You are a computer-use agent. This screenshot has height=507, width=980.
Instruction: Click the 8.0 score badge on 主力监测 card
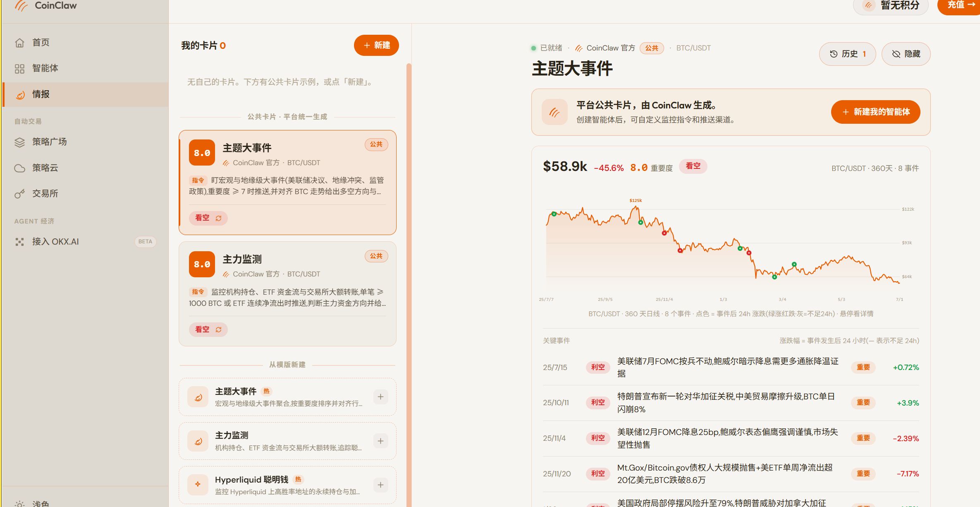click(x=202, y=264)
